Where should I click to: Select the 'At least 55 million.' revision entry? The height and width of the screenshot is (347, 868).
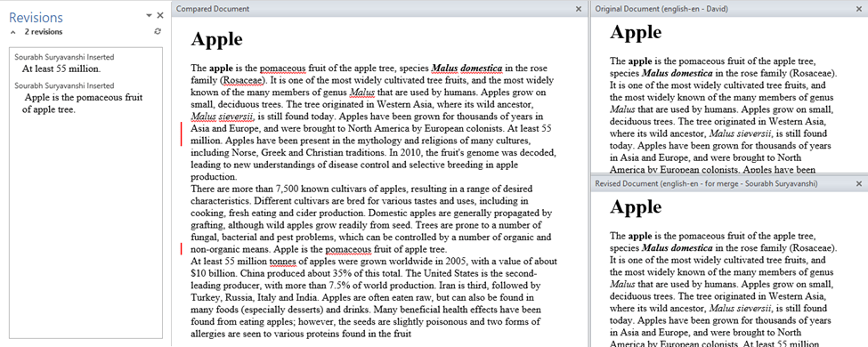pos(61,69)
